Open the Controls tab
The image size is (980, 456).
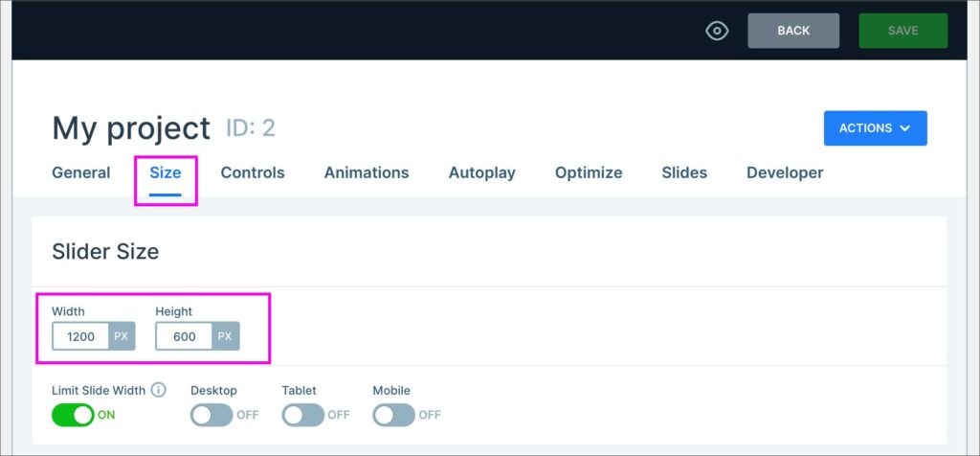253,173
